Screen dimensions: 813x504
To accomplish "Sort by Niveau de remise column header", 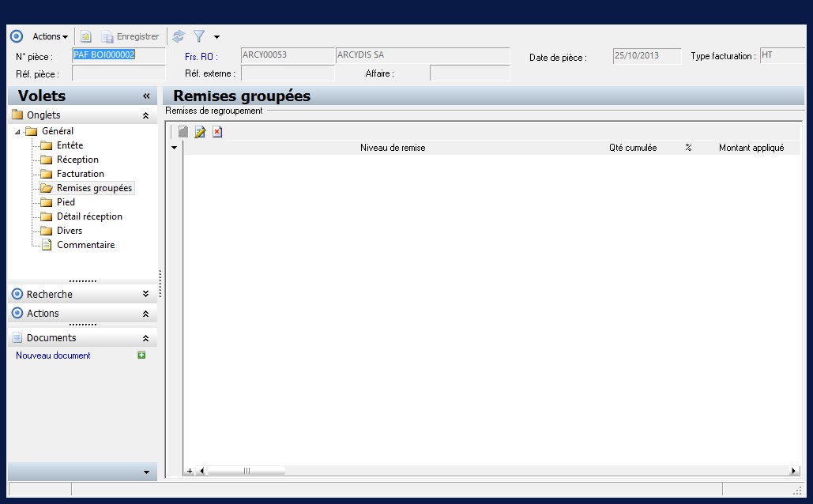I will [393, 148].
